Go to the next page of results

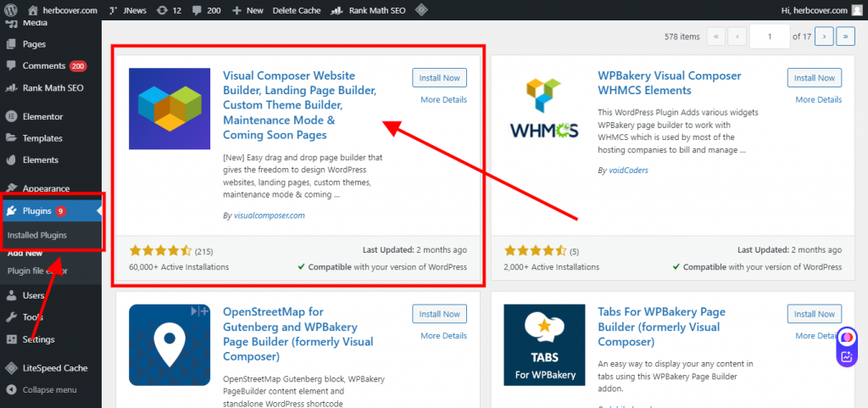(x=824, y=36)
